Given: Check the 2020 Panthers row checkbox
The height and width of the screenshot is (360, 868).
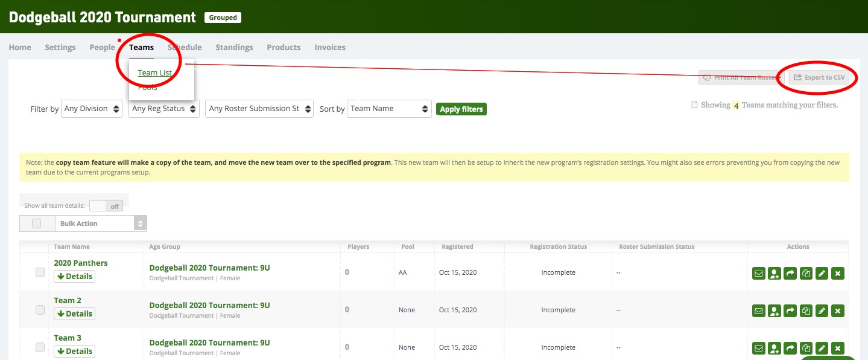Looking at the screenshot, I should (x=40, y=272).
